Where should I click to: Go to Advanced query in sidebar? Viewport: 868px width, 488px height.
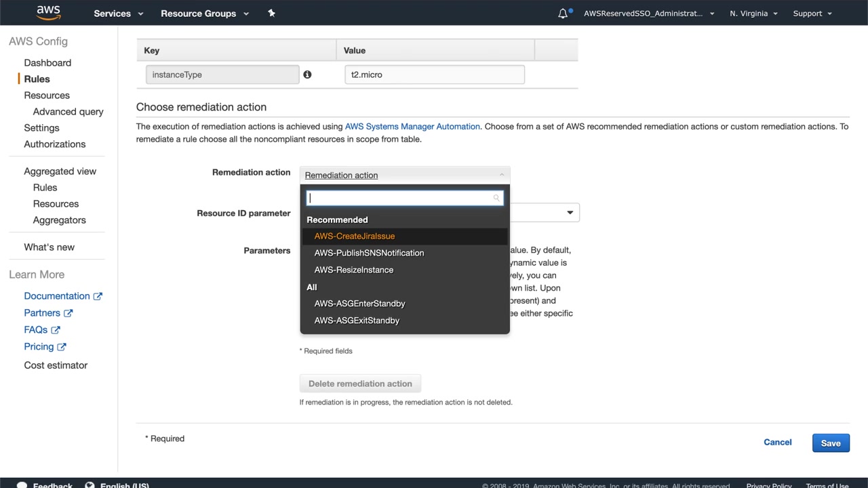[x=68, y=112]
